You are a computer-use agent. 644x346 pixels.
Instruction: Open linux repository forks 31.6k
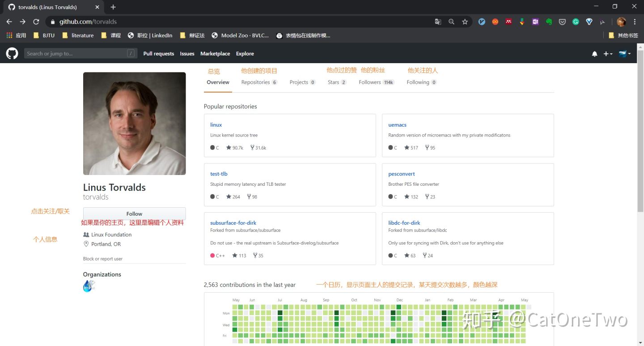(x=258, y=148)
